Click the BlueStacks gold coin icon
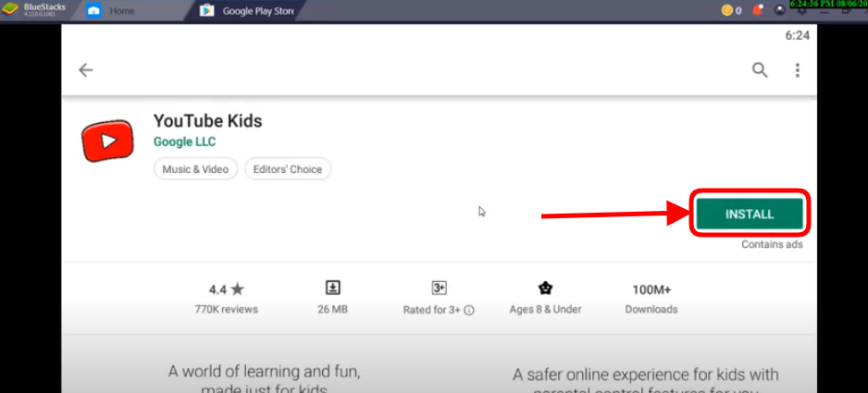Screen dimensions: 868x393 coord(726,10)
